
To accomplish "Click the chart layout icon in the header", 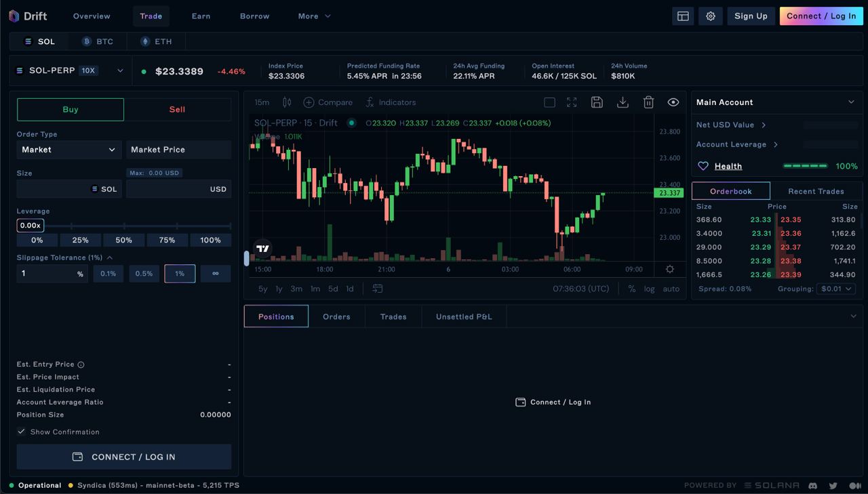I will pos(683,16).
